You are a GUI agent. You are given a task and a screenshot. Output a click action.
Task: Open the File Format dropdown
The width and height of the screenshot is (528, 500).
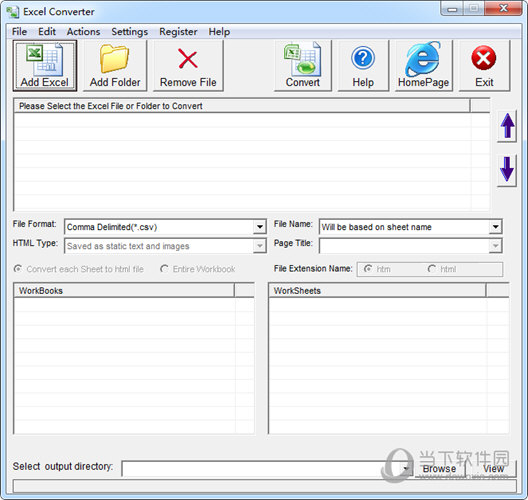click(260, 227)
